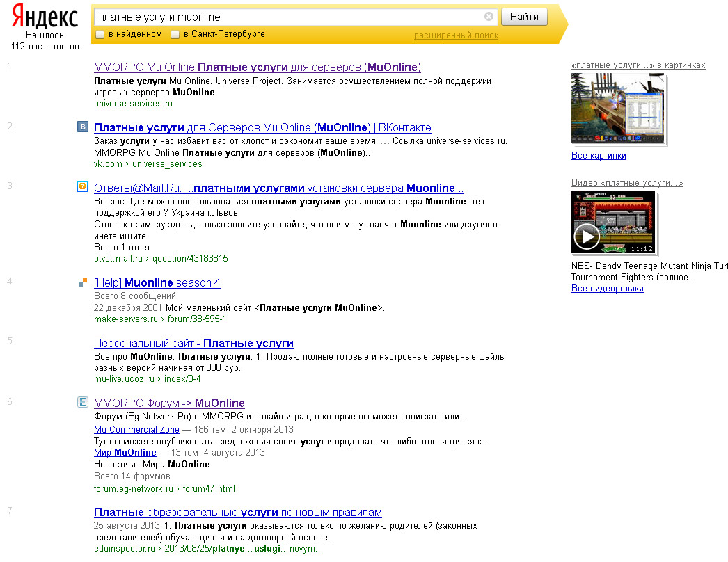Click the otvet.mail.ru green URL

(x=118, y=259)
